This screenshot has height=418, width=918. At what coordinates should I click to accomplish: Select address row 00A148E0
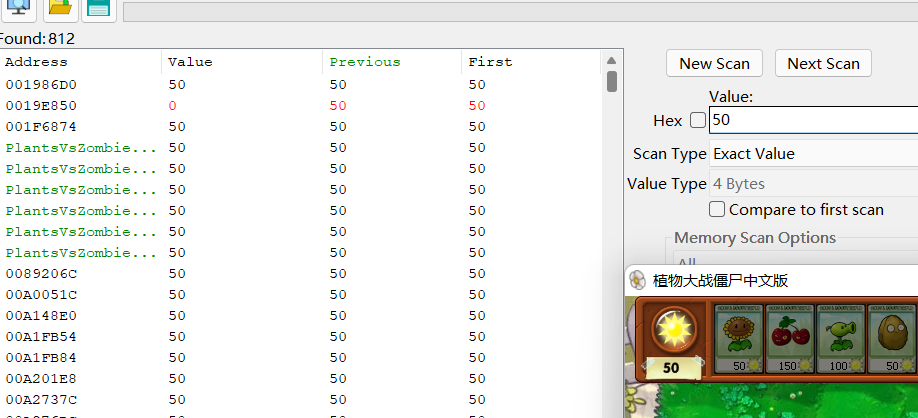click(302, 316)
